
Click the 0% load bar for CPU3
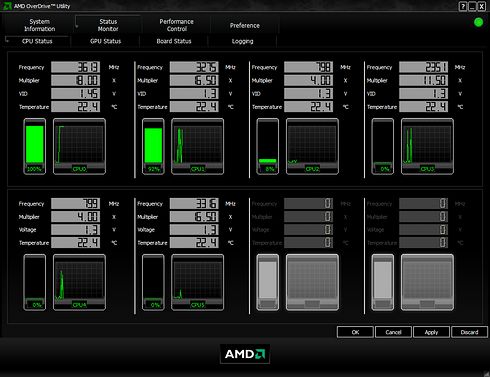point(383,146)
